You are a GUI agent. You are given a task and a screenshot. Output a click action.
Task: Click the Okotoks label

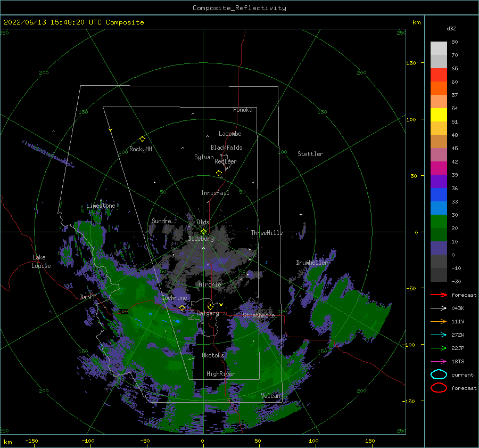click(x=213, y=355)
